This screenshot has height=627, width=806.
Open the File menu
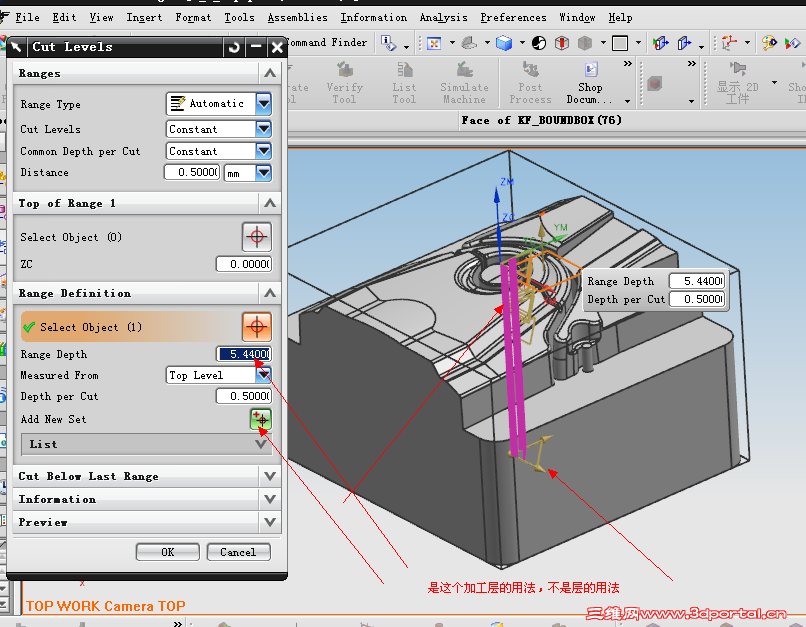(27, 17)
